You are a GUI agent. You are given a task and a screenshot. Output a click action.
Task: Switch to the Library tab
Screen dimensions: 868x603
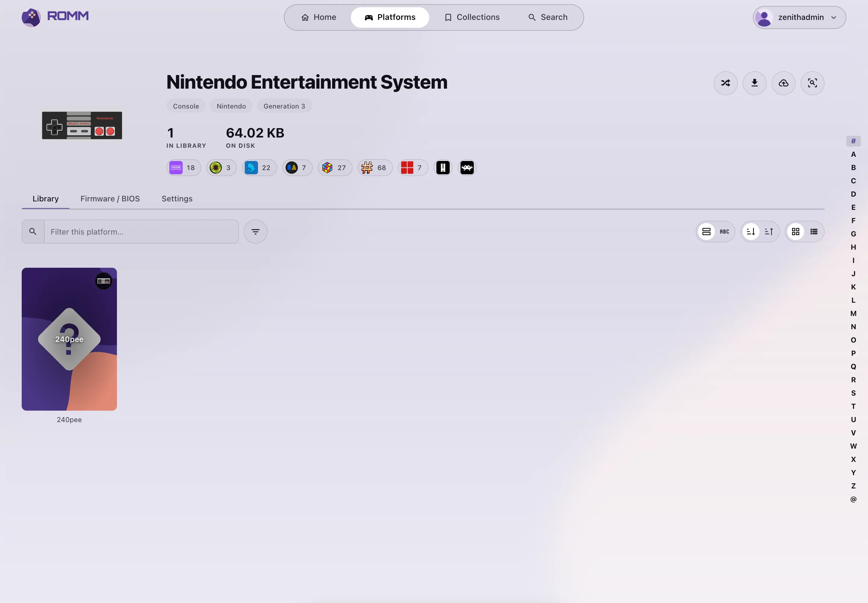pos(45,199)
